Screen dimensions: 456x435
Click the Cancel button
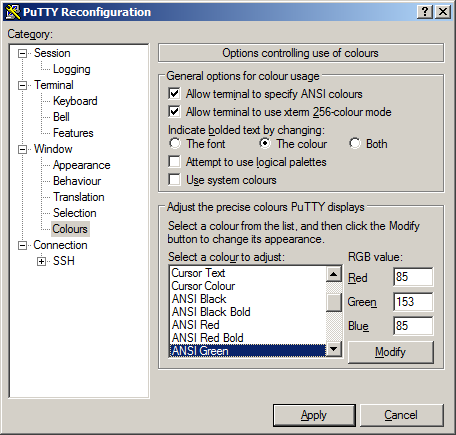(x=401, y=415)
